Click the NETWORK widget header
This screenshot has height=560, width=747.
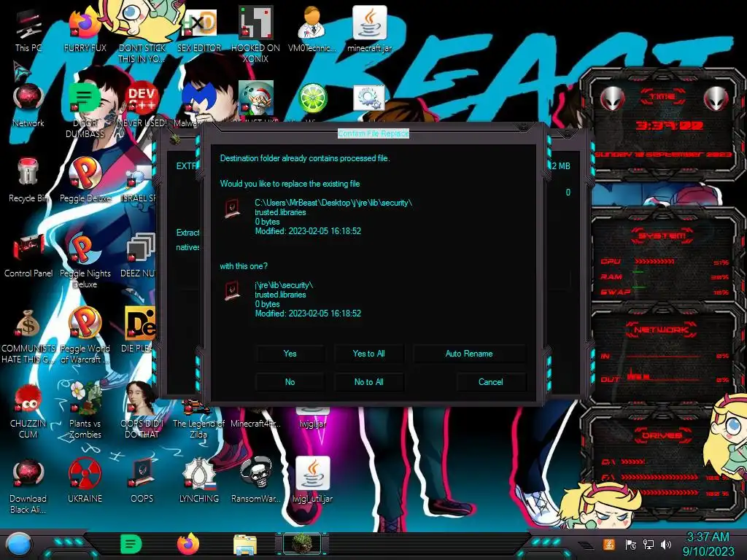click(661, 330)
